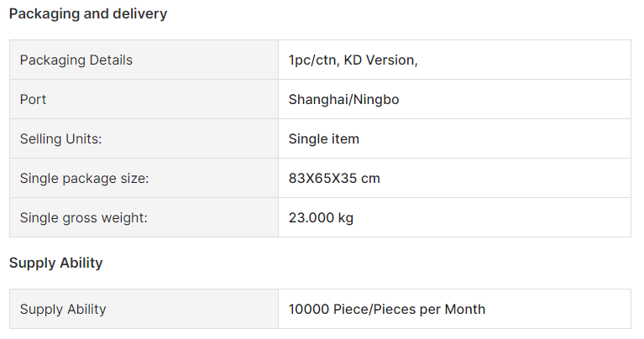Click the word Ningbo in port value
This screenshot has height=339, width=644.
tap(376, 99)
